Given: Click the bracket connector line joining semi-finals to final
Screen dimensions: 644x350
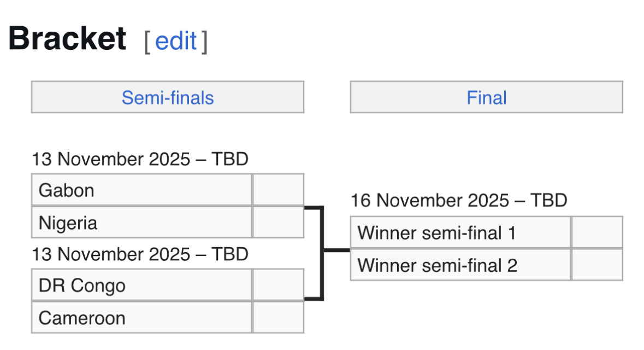Looking at the screenshot, I should point(322,251).
